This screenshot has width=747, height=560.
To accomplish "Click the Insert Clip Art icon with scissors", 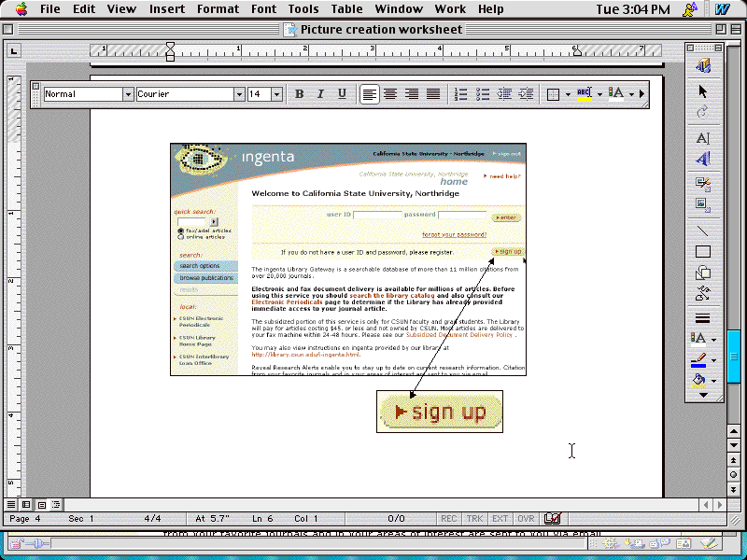I will [703, 185].
